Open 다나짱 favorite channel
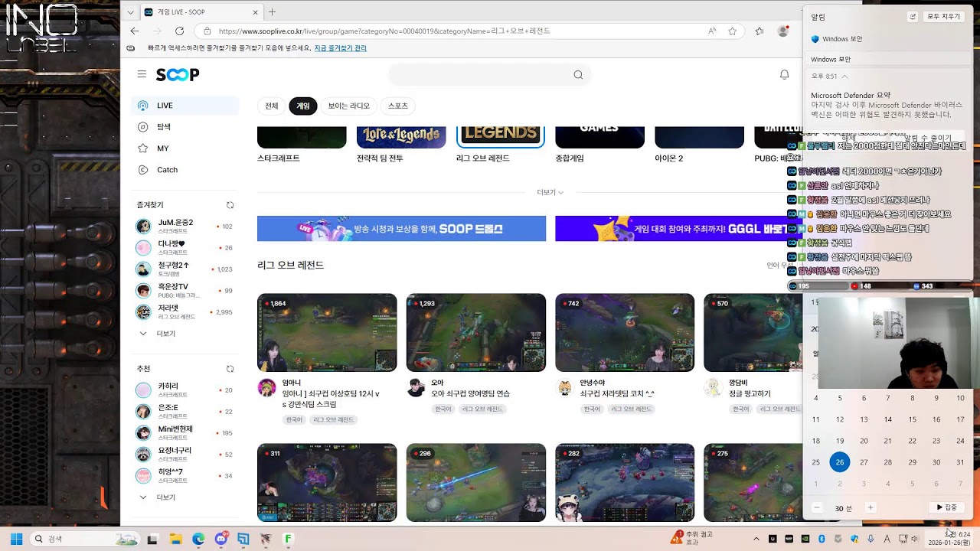 tap(185, 247)
